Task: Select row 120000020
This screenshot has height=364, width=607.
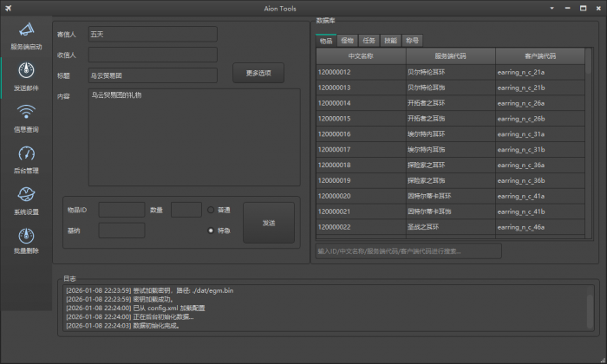Action: click(450, 196)
